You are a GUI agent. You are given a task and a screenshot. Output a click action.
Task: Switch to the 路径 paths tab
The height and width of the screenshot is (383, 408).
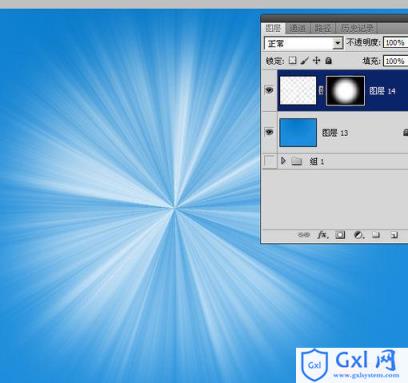point(323,28)
